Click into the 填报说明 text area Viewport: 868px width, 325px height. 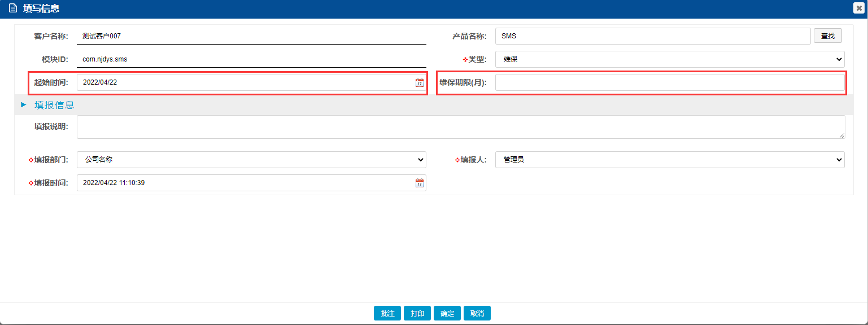tap(460, 127)
